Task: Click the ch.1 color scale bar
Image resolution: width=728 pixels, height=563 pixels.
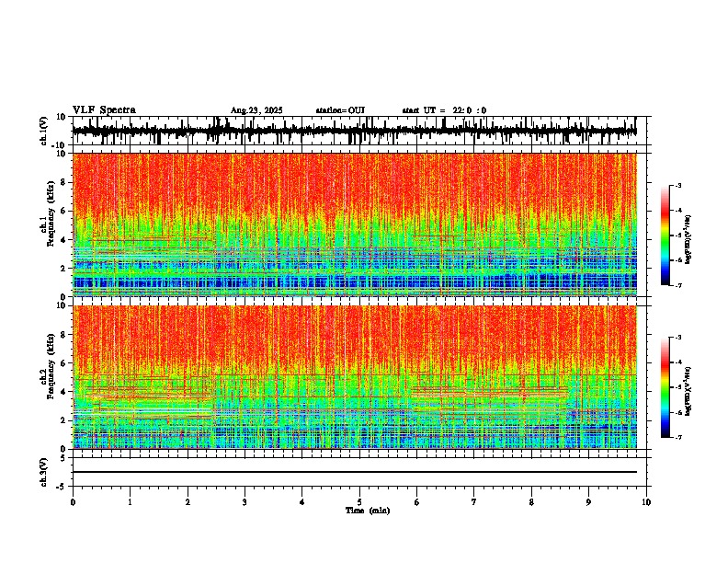Action: tap(665, 236)
